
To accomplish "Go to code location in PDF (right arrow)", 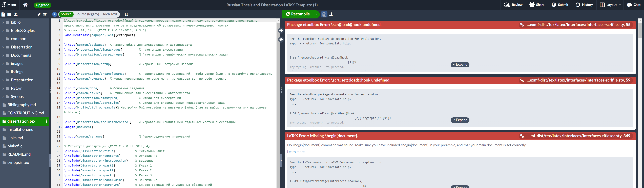I will (x=281, y=31).
